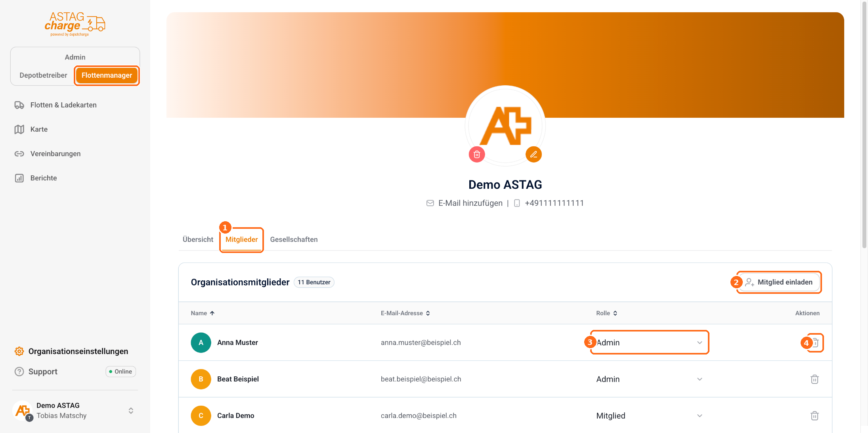Click the ASTAG charge logo
The width and height of the screenshot is (868, 433).
[x=75, y=24]
